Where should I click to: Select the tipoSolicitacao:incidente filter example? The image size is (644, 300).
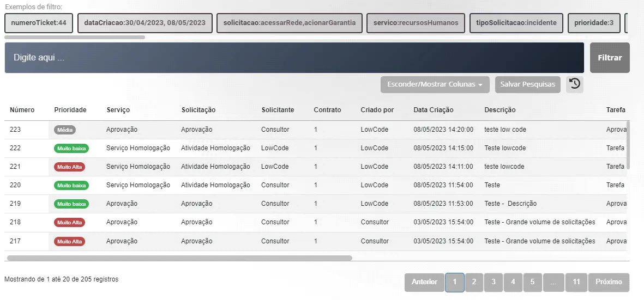[x=516, y=23]
